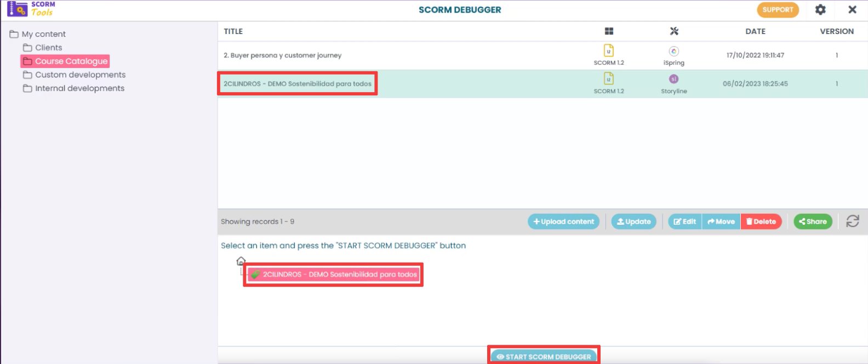The height and width of the screenshot is (364, 868).
Task: Click the refresh list icon
Action: [852, 221]
